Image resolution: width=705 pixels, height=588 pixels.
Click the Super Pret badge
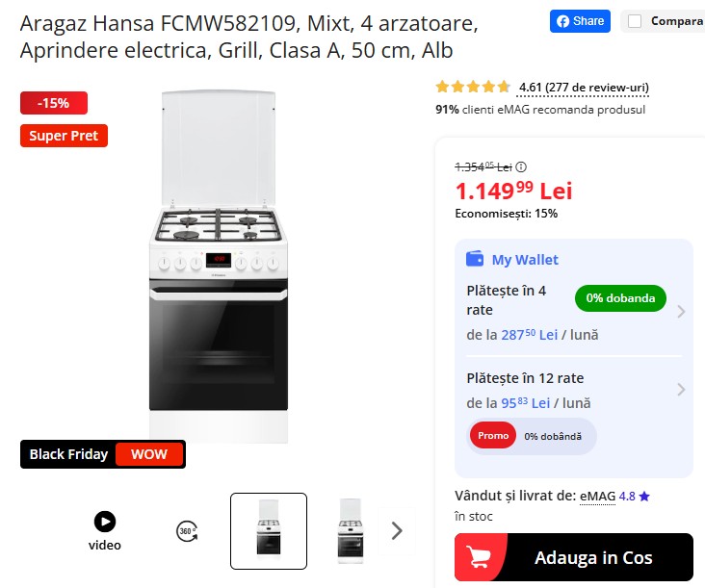(x=64, y=136)
